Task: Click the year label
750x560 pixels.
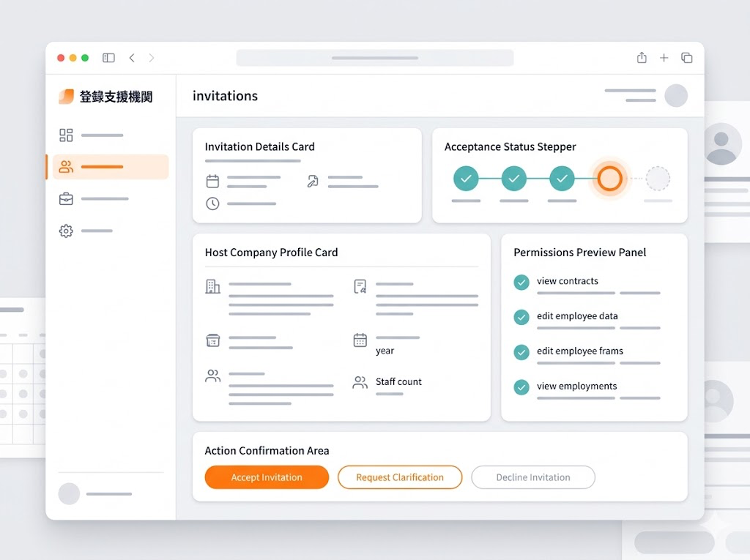Action: [x=385, y=351]
